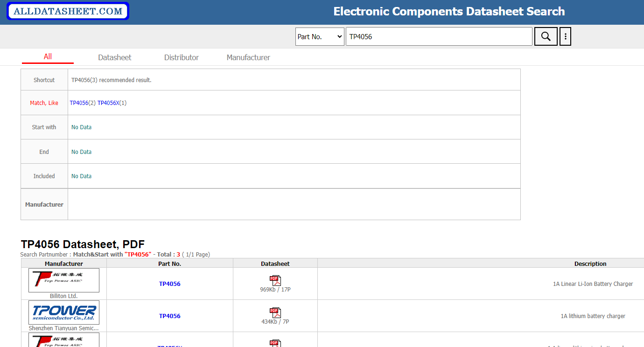The height and width of the screenshot is (347, 644).
Task: Open Billiton Ltd. TP4056 PDF icon
Action: coord(275,280)
